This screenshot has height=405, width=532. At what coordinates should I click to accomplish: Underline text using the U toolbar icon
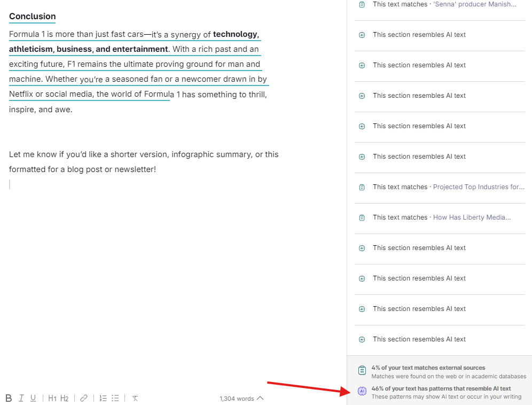tap(33, 398)
